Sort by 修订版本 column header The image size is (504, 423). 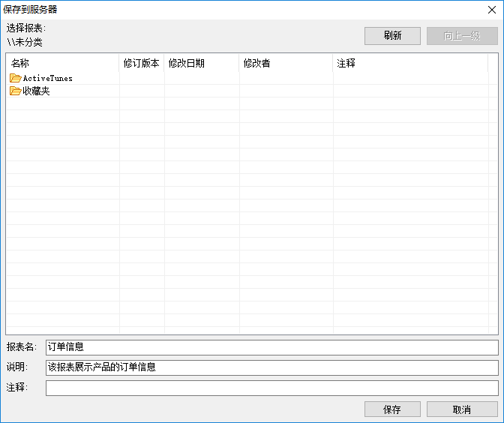pos(142,63)
